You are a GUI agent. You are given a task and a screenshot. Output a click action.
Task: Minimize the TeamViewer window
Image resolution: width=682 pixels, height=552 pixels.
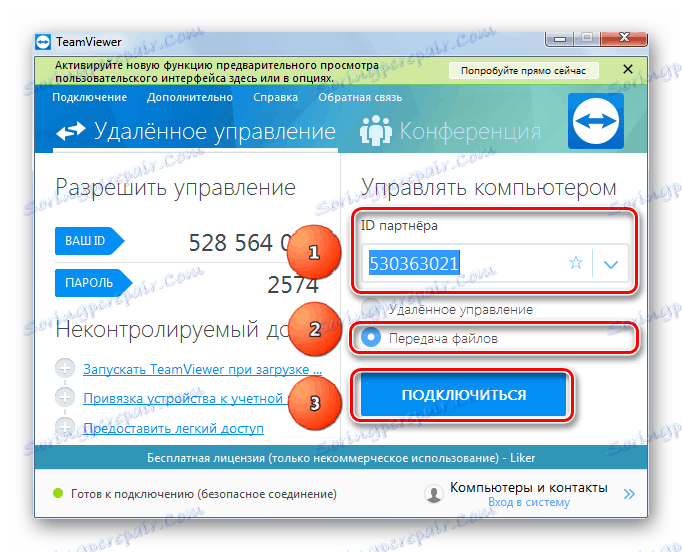pos(559,39)
